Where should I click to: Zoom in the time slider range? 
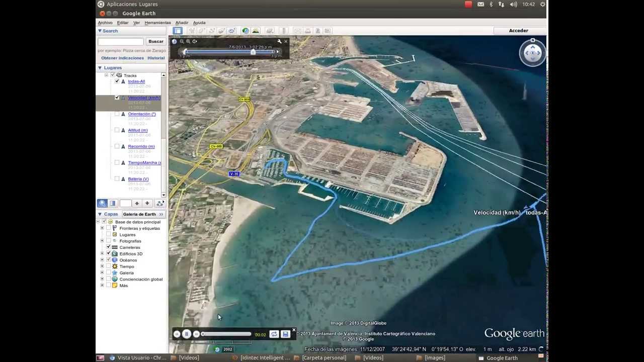(x=188, y=41)
